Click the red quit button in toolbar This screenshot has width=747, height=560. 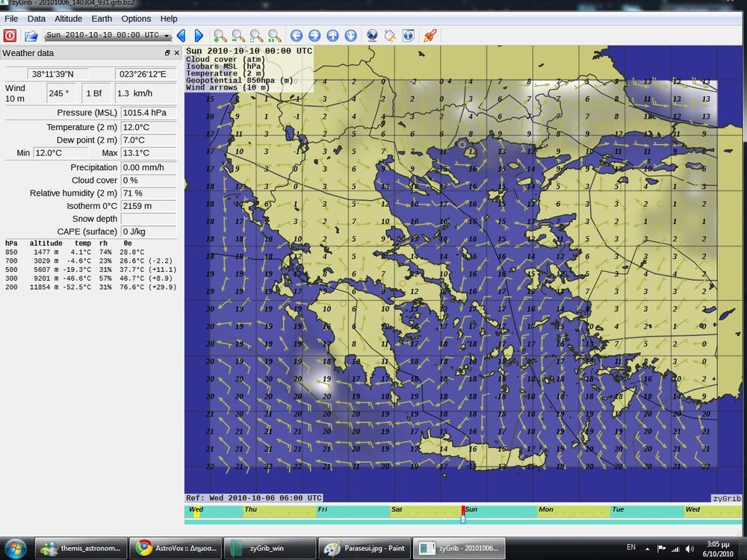pyautogui.click(x=10, y=35)
